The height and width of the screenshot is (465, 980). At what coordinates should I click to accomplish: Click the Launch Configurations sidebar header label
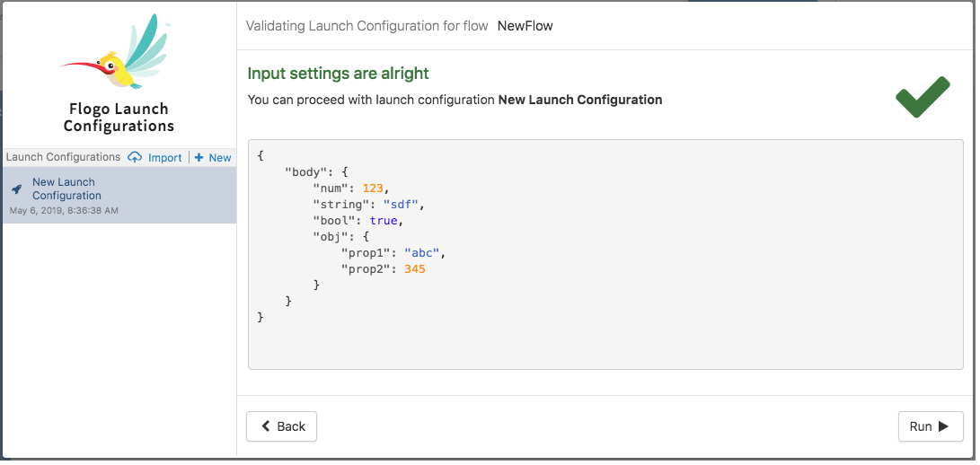click(x=63, y=157)
